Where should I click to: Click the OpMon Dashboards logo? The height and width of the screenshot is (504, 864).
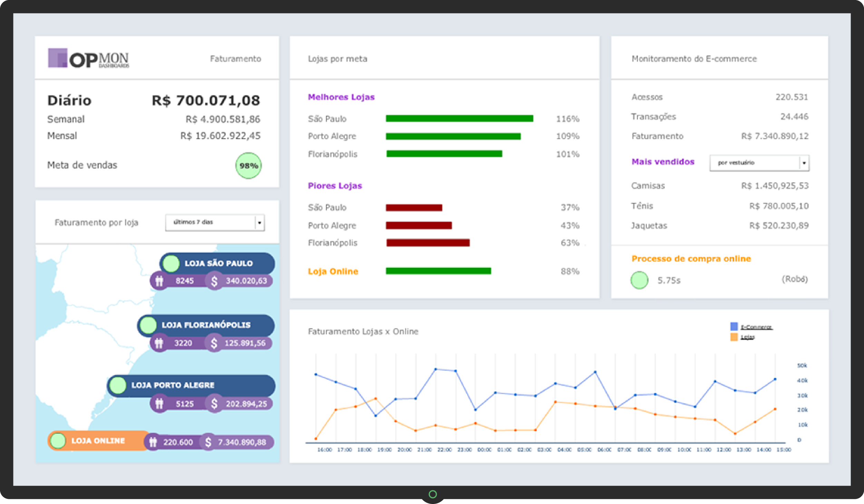point(88,58)
